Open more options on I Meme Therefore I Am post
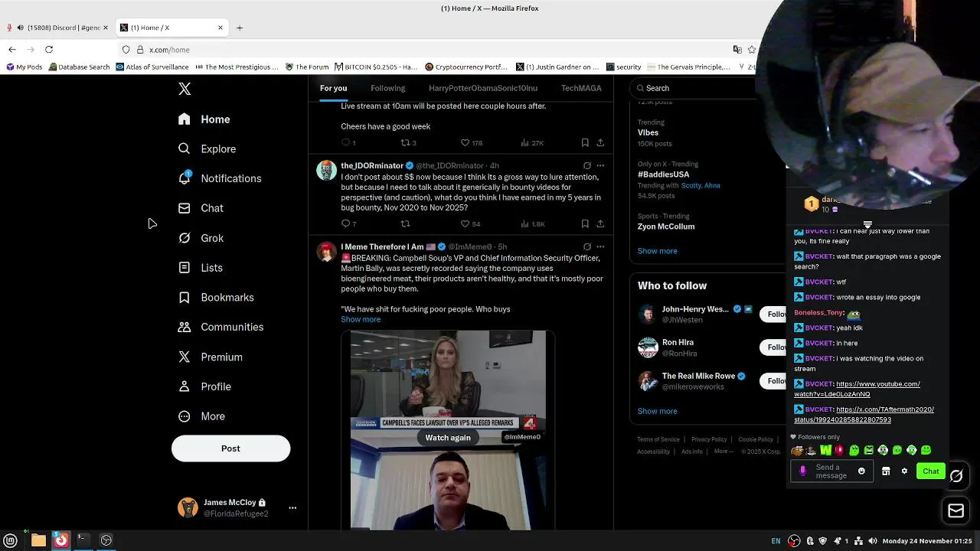Screen dimensions: 980x551 (600, 246)
